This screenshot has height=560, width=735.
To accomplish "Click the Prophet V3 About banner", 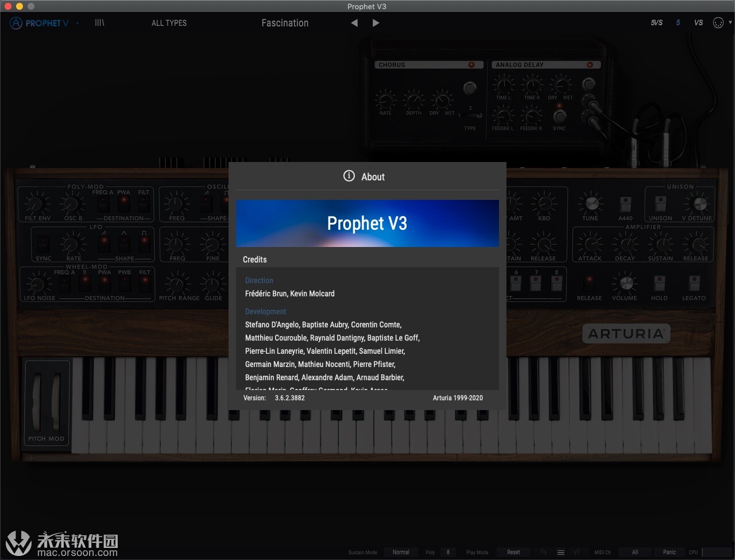I will coord(367,223).
